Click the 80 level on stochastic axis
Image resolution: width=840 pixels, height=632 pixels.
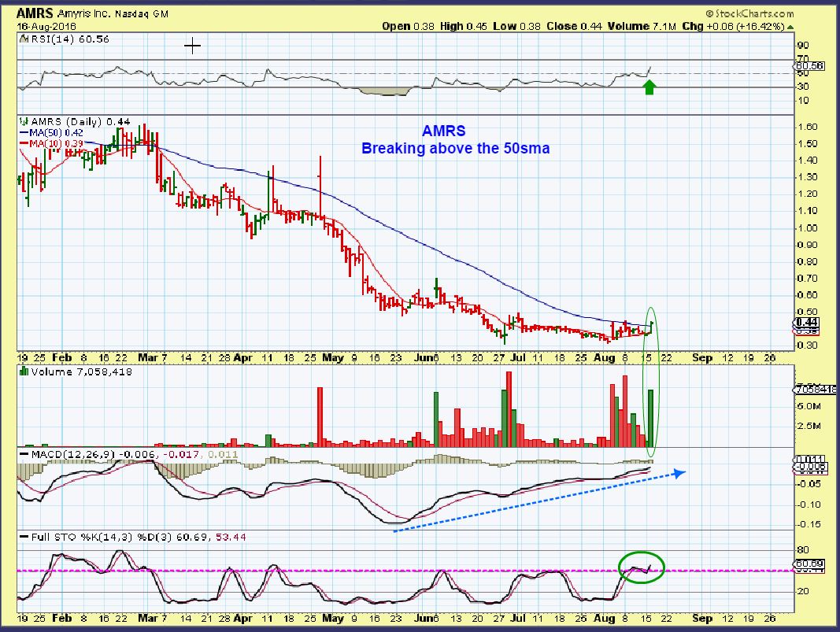coord(803,550)
